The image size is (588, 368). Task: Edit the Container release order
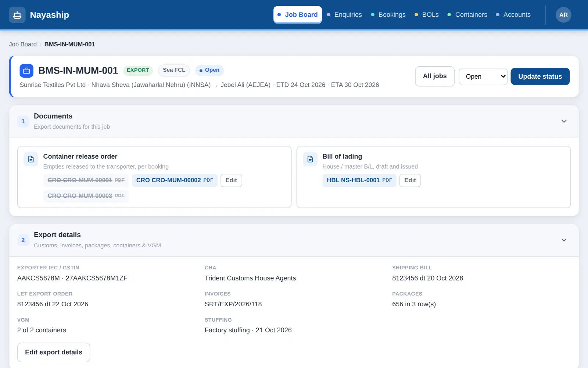click(x=231, y=180)
